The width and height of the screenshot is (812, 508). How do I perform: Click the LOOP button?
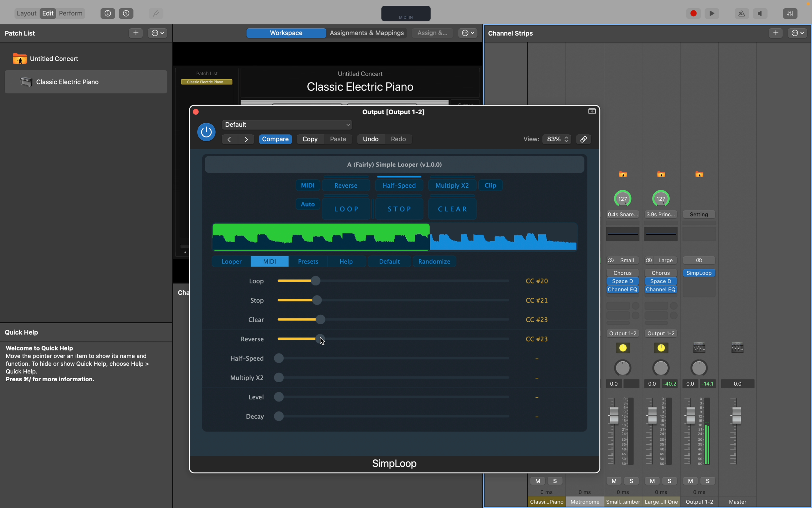[346, 209]
